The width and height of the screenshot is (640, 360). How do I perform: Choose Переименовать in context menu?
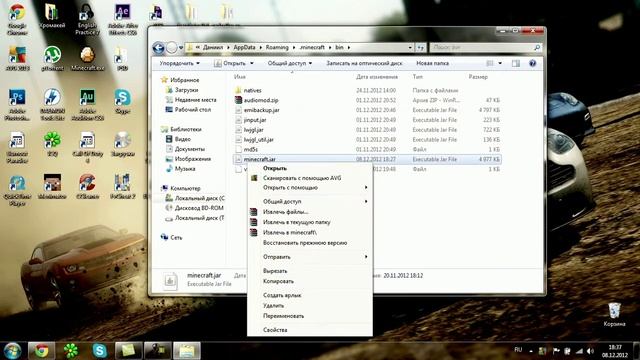tap(310, 316)
